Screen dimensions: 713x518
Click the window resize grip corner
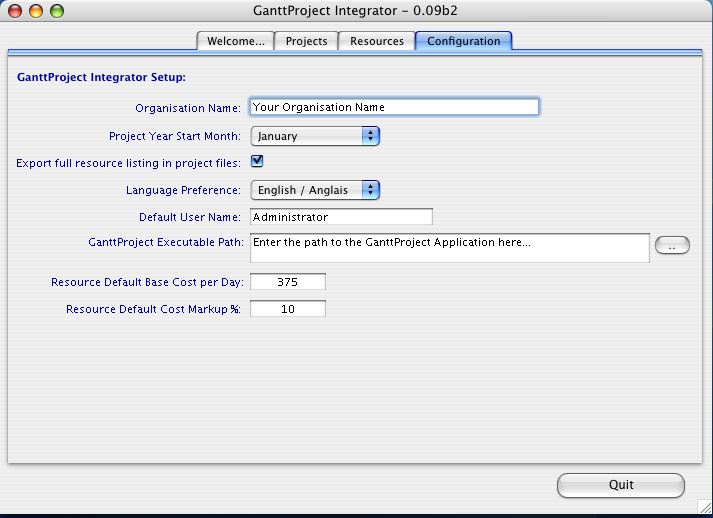pyautogui.click(x=705, y=506)
